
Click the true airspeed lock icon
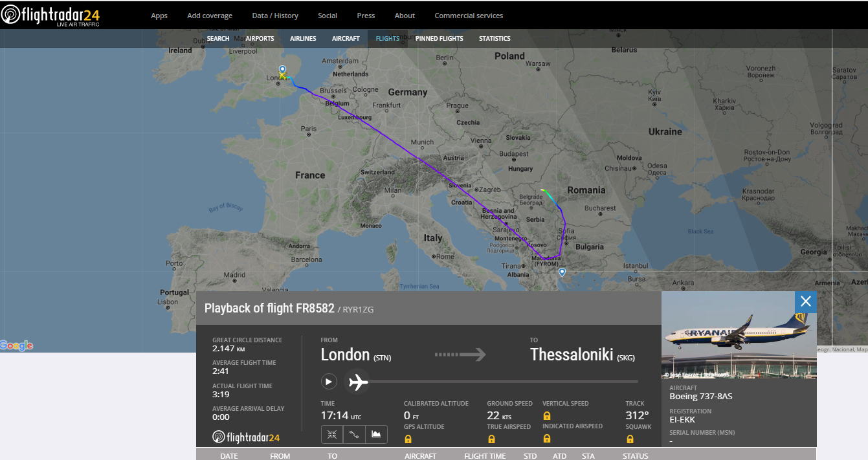(491, 439)
